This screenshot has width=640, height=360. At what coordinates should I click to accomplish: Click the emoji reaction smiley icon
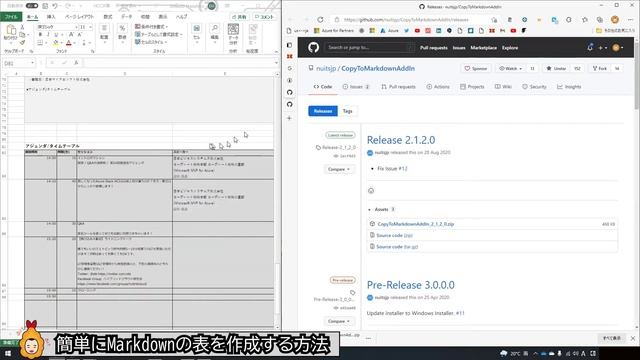coord(371,191)
